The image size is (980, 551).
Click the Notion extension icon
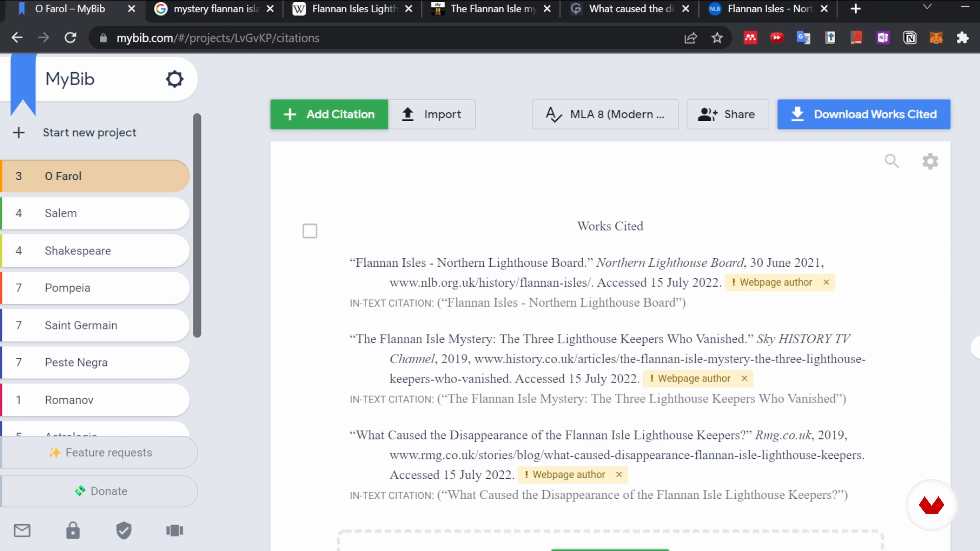pos(910,38)
